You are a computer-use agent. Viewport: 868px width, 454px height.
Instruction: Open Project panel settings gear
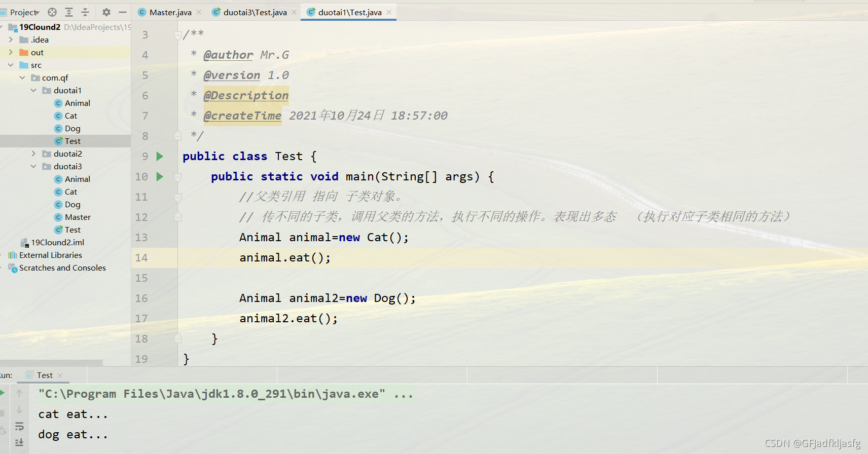(106, 12)
